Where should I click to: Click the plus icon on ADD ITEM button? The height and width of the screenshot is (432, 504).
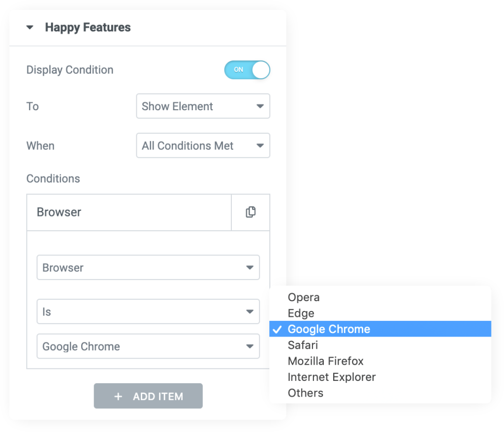(x=118, y=396)
